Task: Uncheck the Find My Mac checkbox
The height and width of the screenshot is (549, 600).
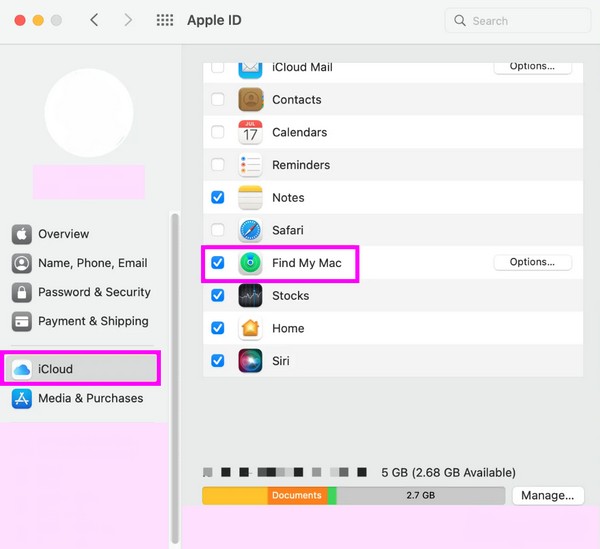Action: (x=218, y=263)
